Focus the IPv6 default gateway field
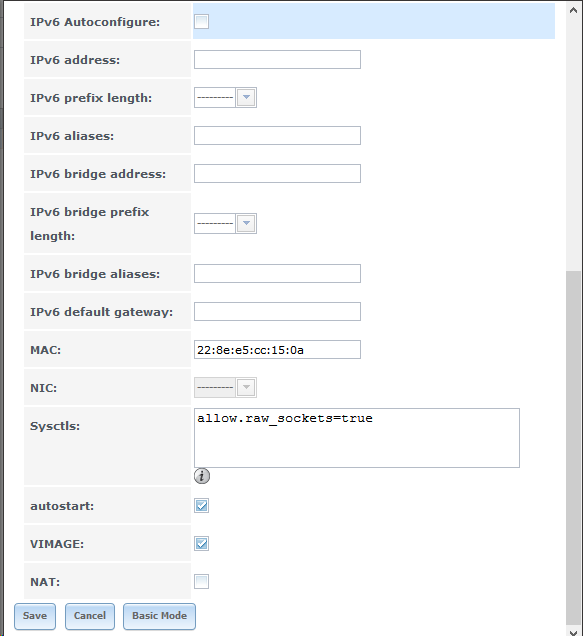 (277, 312)
